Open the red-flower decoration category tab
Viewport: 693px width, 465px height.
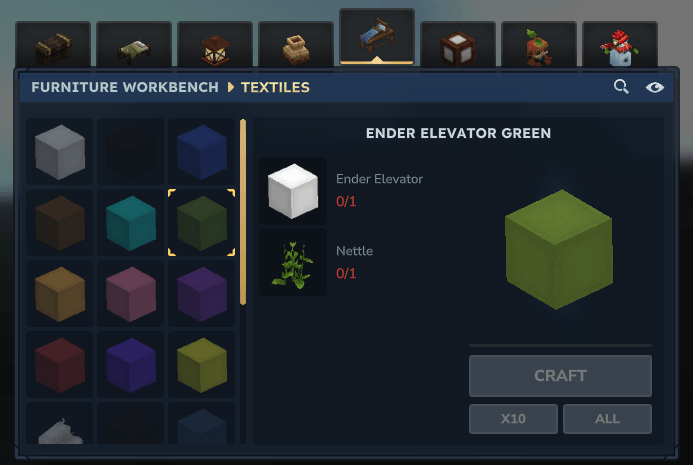pyautogui.click(x=620, y=44)
